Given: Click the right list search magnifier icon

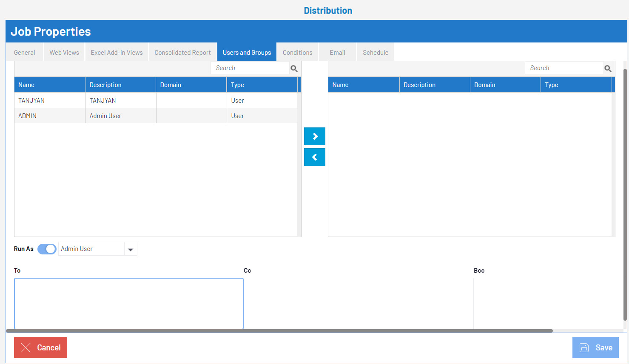Looking at the screenshot, I should click(608, 68).
